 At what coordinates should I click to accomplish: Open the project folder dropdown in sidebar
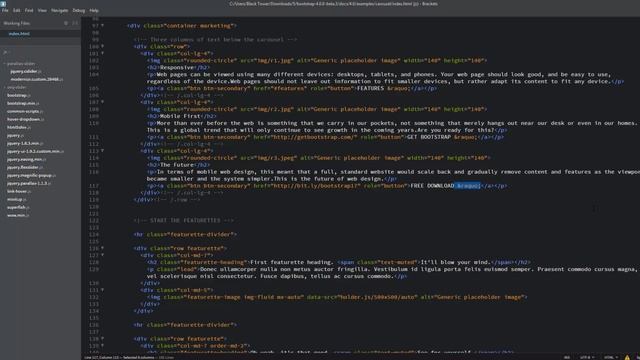pyautogui.click(x=6, y=52)
